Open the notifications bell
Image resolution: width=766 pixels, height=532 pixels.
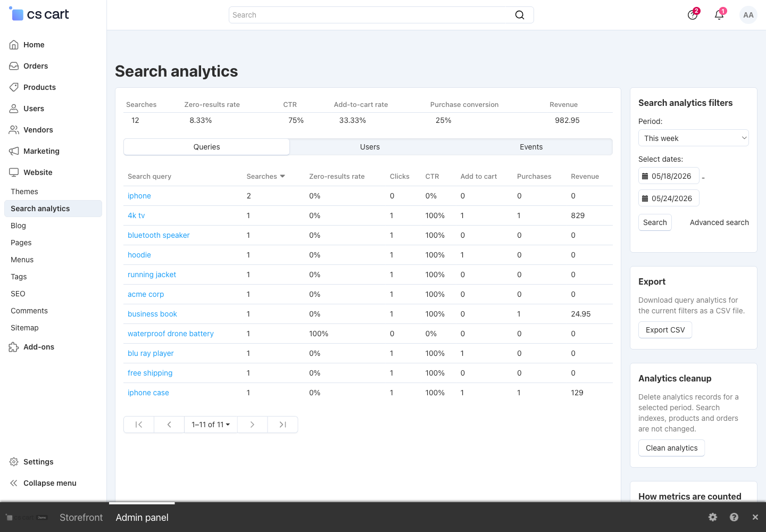719,15
